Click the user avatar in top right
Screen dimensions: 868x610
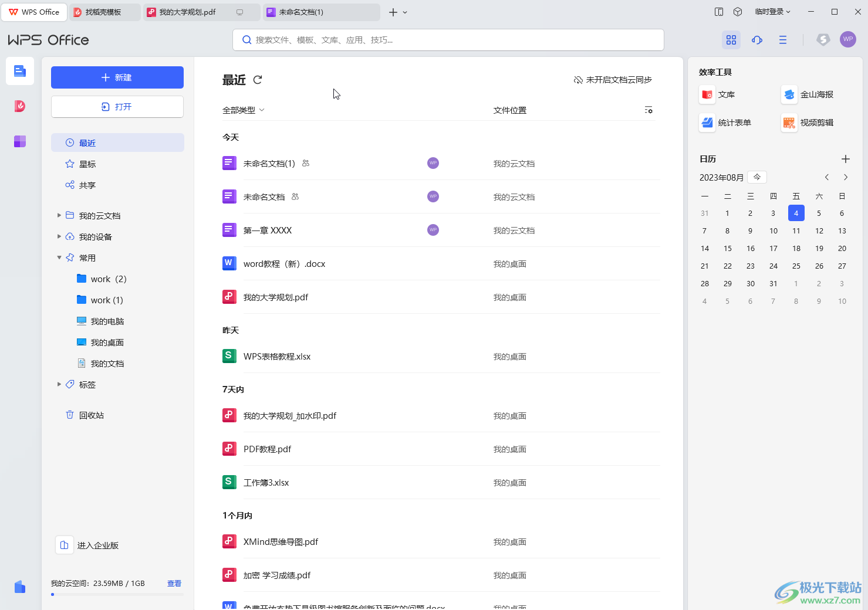(x=848, y=39)
